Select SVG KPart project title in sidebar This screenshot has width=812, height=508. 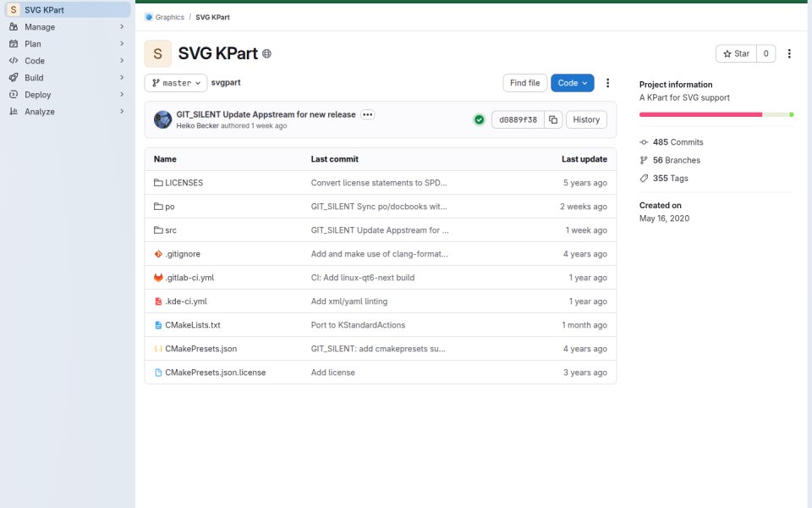tap(45, 10)
